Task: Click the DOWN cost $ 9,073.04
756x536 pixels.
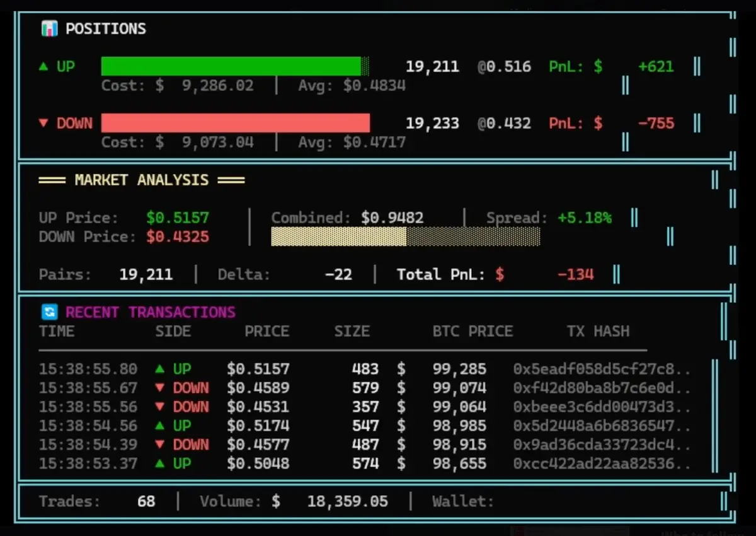Action: click(205, 142)
